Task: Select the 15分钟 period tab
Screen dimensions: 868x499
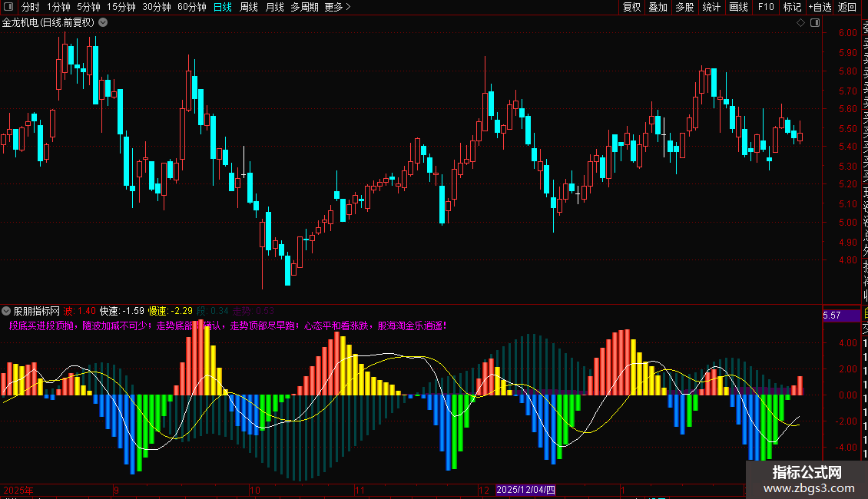Action: pos(121,7)
